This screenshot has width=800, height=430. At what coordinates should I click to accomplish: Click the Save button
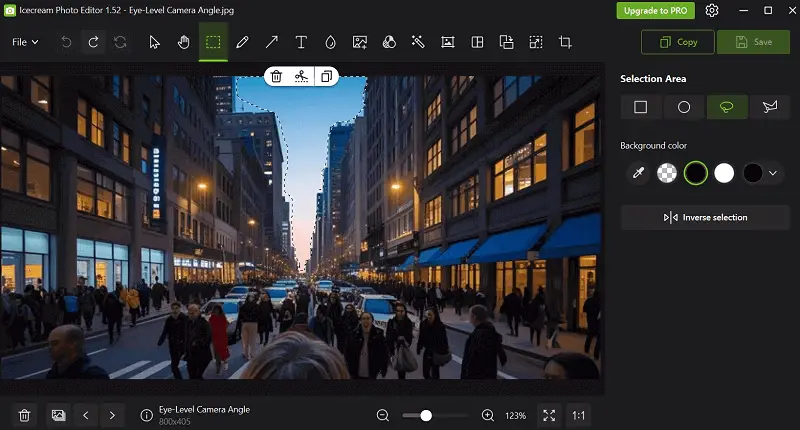tap(754, 42)
